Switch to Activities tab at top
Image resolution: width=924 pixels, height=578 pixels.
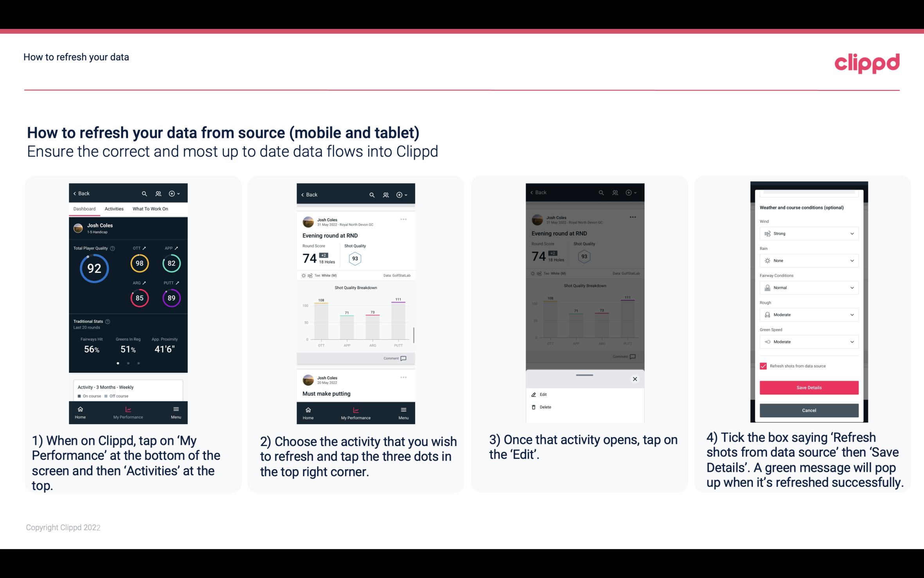114,209
